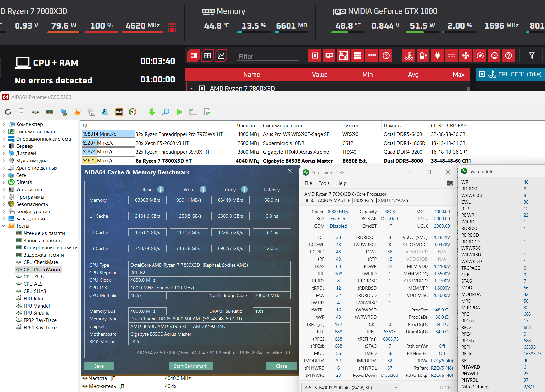Screen dimensions: 545x392
Task: Select the CPU CCD1 (Tdie) tab in OCCT
Action: pos(510,74)
